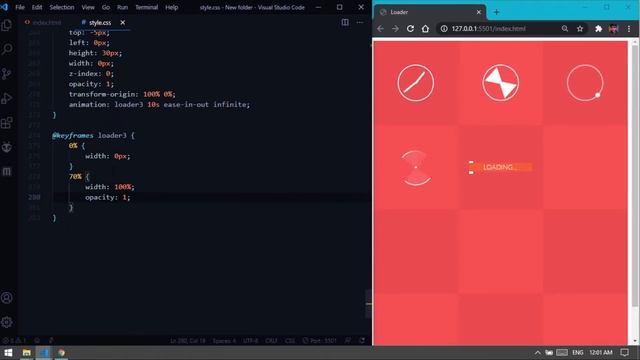The height and width of the screenshot is (360, 640).
Task: Open the Manage gear menu
Action: pos(7,322)
